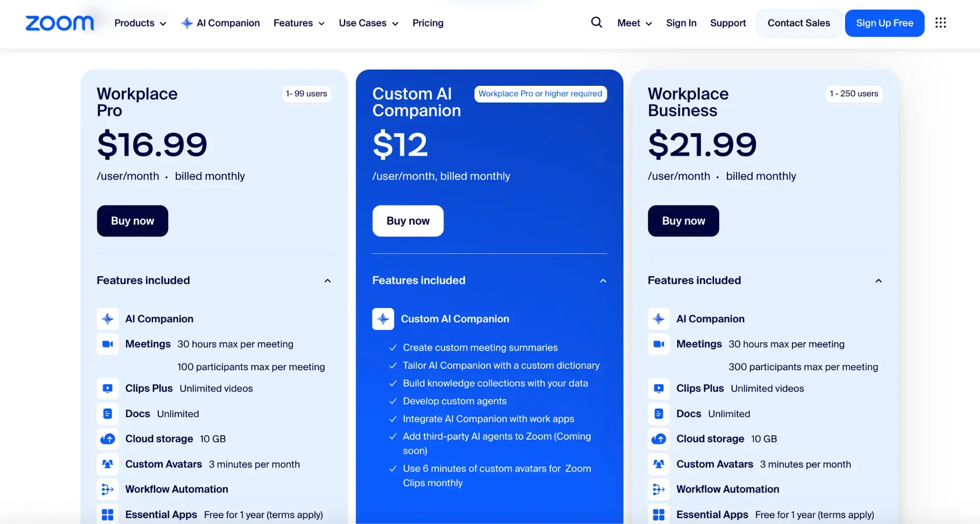The height and width of the screenshot is (524, 980).
Task: Open the Pricing navigation item
Action: tap(428, 22)
